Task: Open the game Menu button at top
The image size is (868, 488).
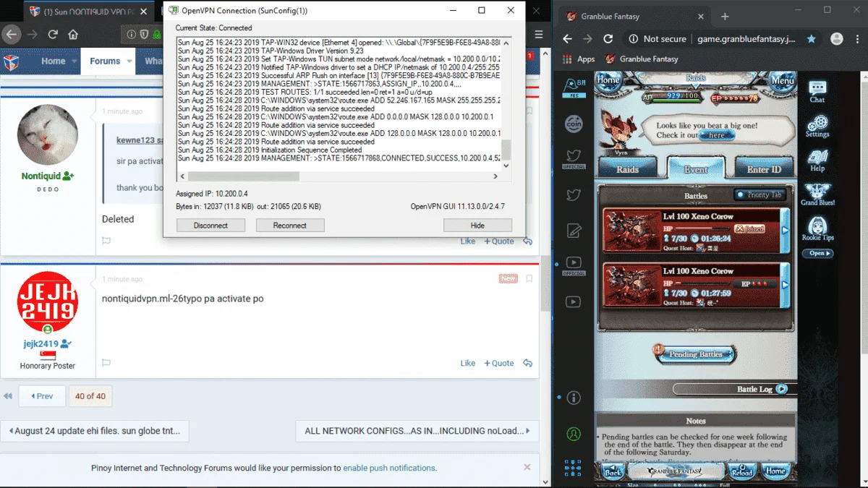Action: (782, 81)
